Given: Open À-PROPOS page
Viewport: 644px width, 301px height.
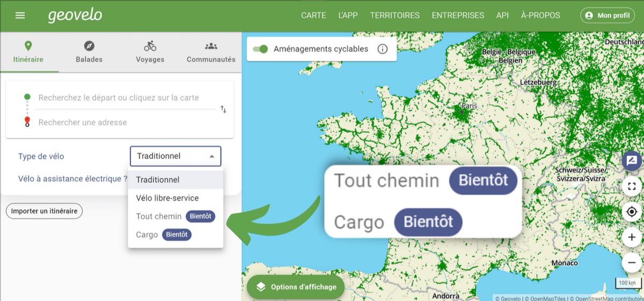Looking at the screenshot, I should pos(540,16).
